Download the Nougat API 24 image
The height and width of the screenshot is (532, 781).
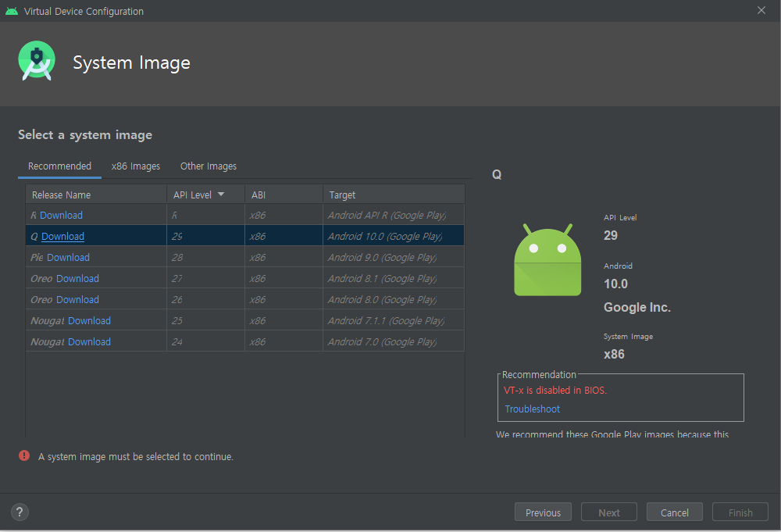(89, 341)
